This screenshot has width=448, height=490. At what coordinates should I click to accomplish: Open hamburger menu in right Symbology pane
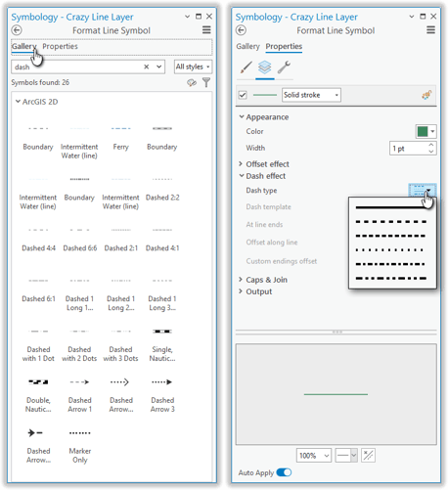pos(430,30)
